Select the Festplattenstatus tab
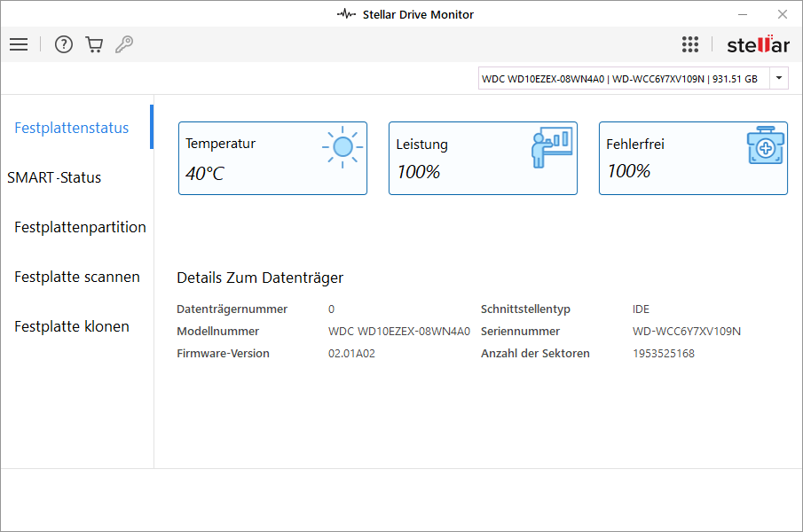 (x=72, y=128)
